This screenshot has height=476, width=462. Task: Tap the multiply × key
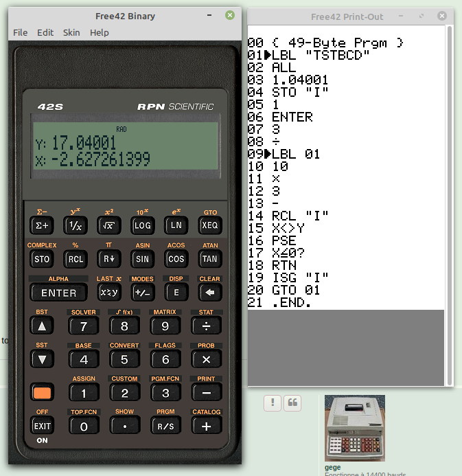206,359
